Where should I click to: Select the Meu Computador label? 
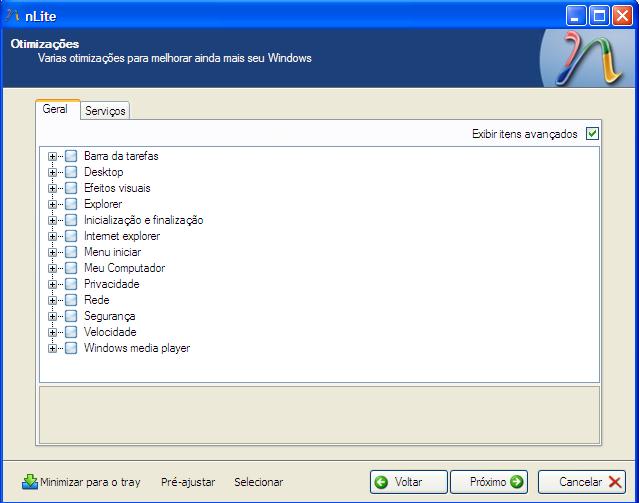coord(124,268)
